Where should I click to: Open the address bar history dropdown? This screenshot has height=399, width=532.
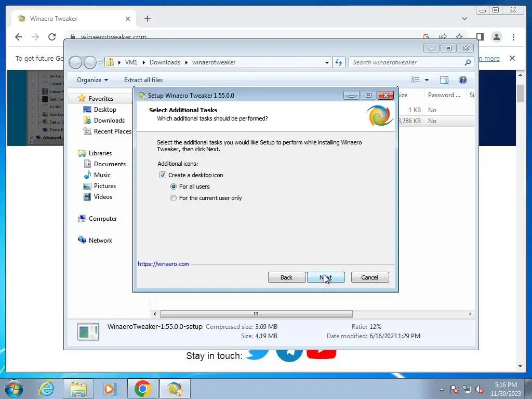tap(327, 62)
